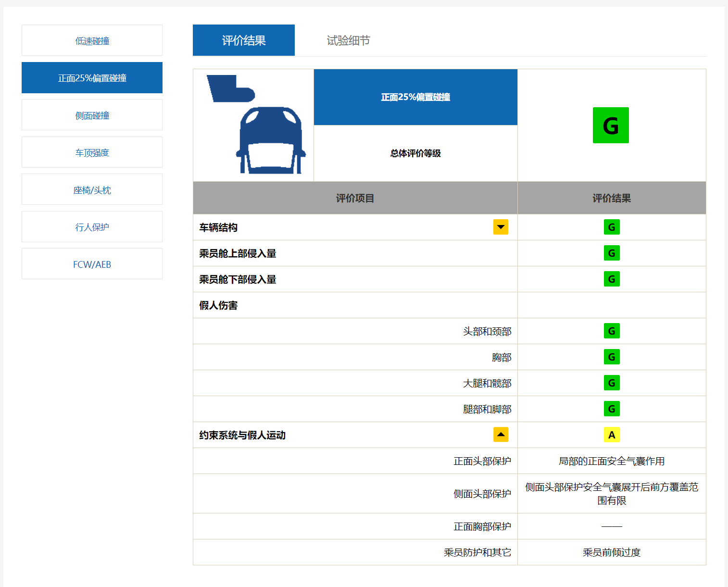
Task: Select the 侧面碰撞 sidebar entry
Action: [x=91, y=115]
